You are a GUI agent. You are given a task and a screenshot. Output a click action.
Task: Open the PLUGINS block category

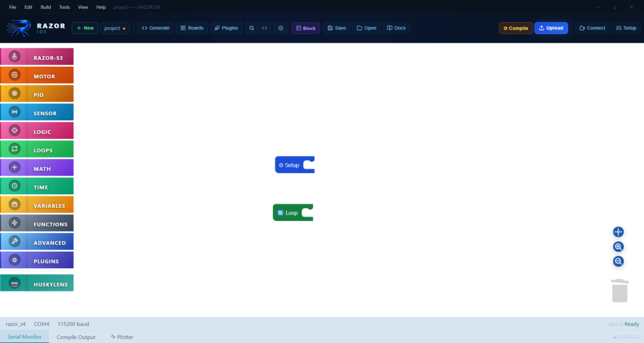[x=37, y=261]
